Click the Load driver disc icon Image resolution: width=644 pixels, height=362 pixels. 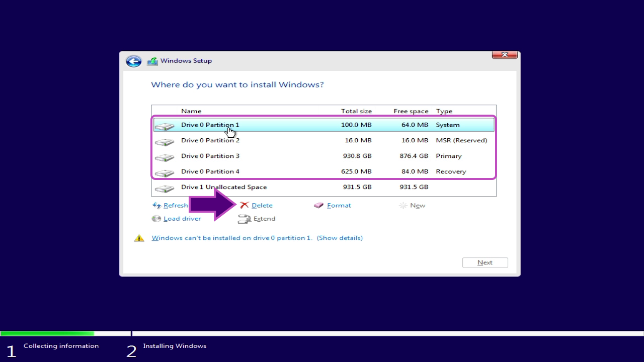156,219
